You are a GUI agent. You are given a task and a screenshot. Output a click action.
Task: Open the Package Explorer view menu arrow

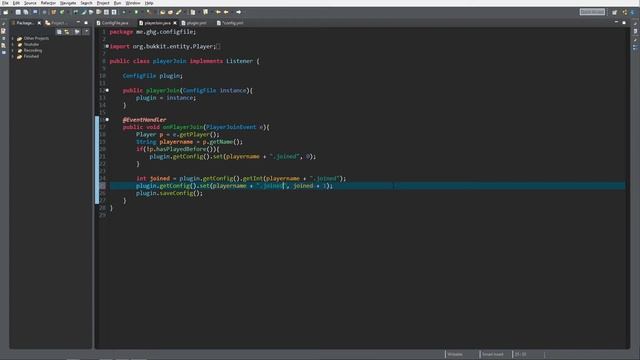(x=86, y=31)
